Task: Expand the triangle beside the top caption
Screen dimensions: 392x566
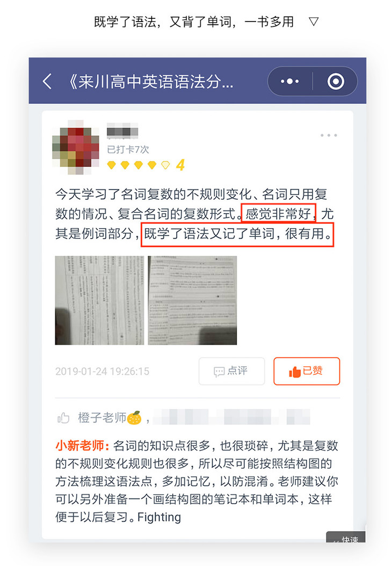Action: point(314,21)
